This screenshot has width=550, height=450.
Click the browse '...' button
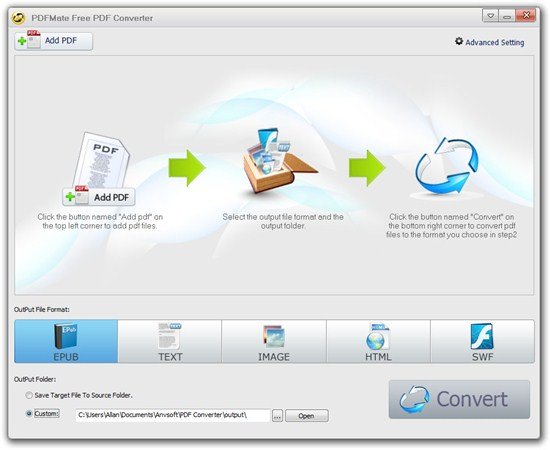coord(277,416)
